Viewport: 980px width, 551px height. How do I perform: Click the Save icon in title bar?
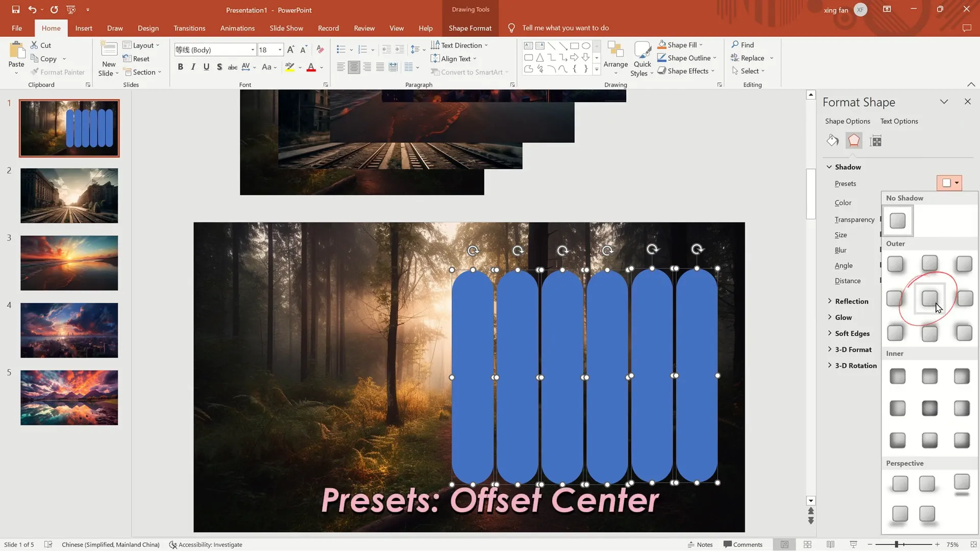tap(15, 10)
